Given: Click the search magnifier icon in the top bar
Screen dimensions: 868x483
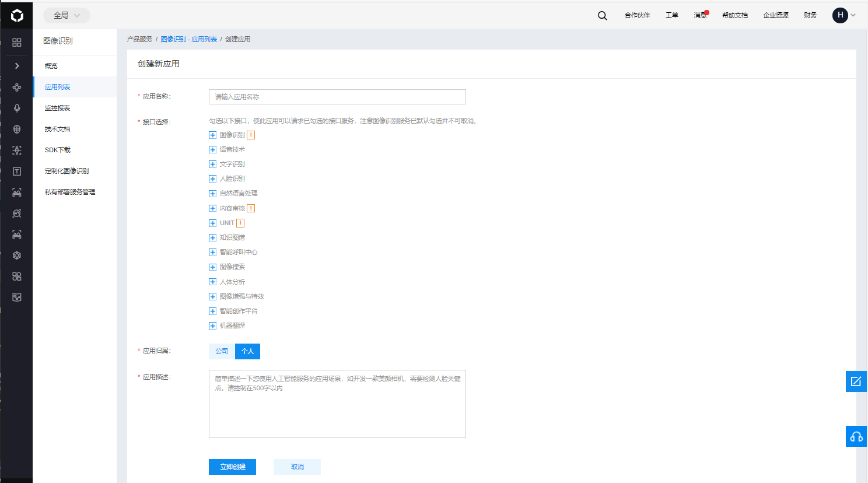Looking at the screenshot, I should pos(602,15).
